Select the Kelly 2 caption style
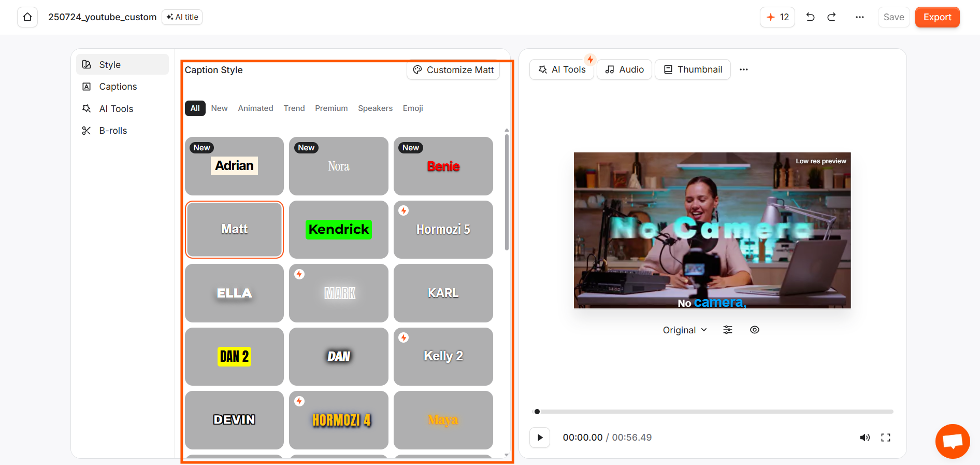Viewport: 980px width, 465px height. point(443,357)
